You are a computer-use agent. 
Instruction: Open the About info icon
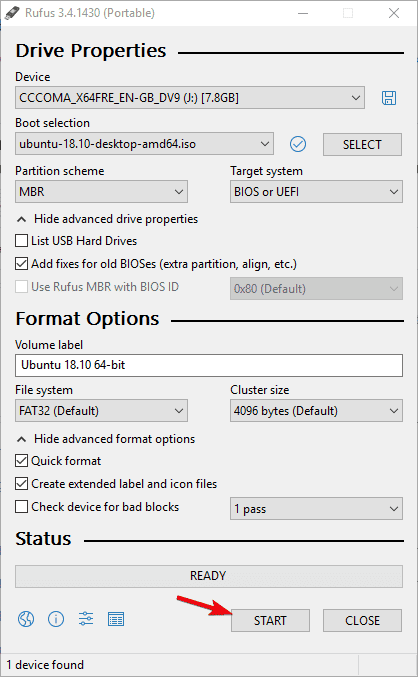(56, 620)
